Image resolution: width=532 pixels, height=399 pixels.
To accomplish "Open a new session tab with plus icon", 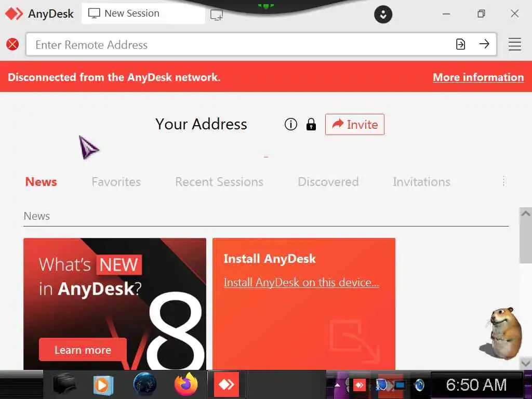I will (x=217, y=15).
